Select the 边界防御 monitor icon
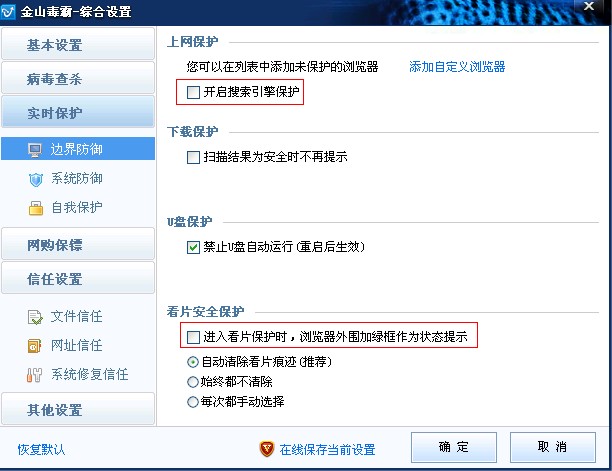This screenshot has height=471, width=612. [x=35, y=150]
